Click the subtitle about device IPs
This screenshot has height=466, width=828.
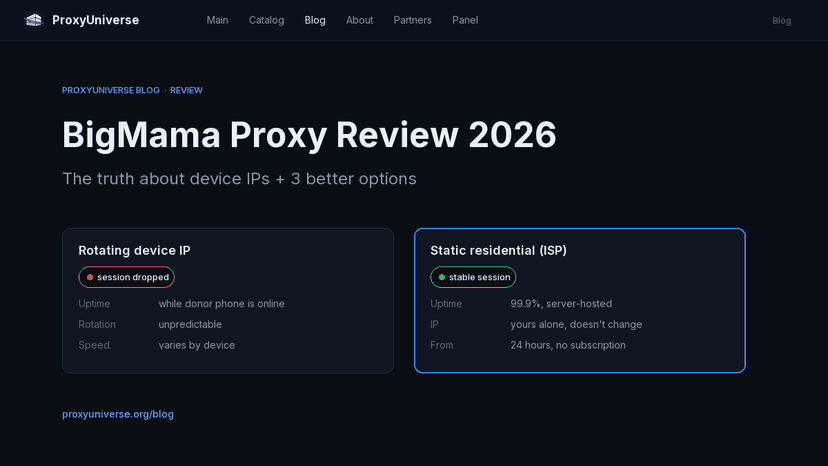(x=239, y=179)
